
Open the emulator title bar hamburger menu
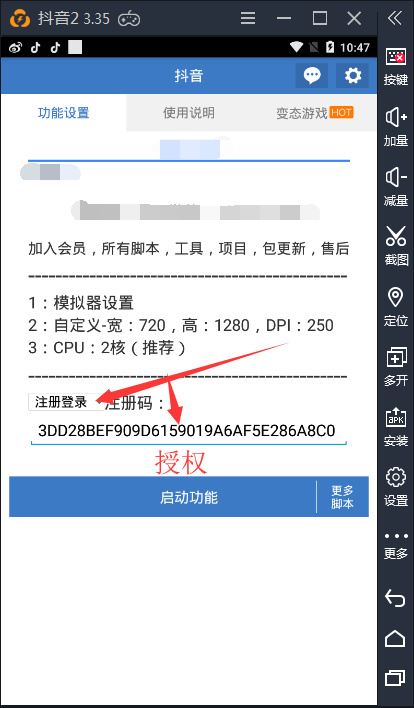[x=248, y=18]
